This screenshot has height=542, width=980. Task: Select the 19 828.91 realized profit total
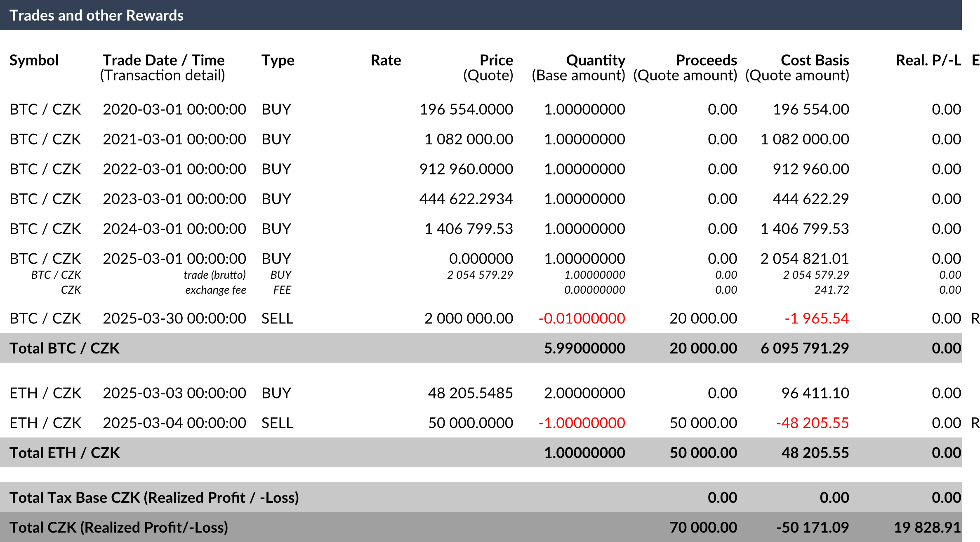click(x=927, y=528)
